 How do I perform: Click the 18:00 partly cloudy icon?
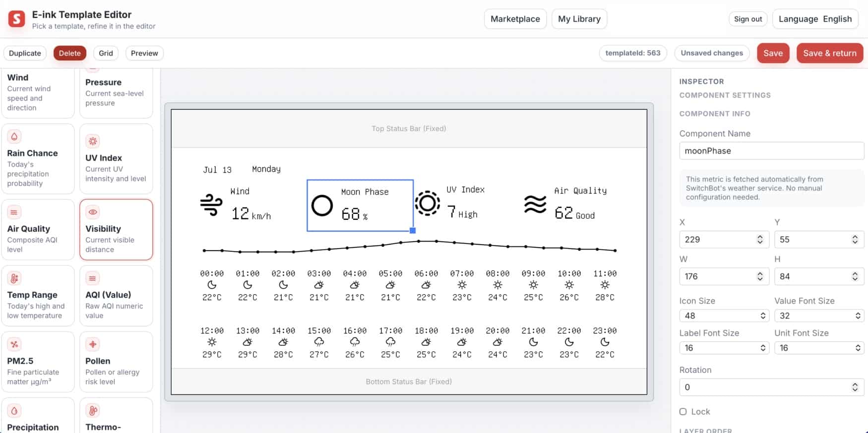pos(426,342)
